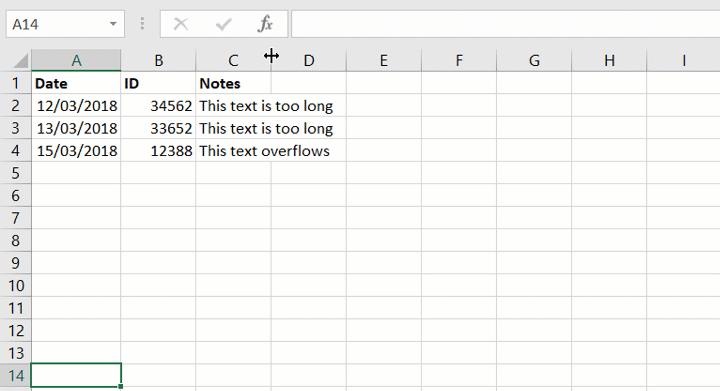Image resolution: width=720 pixels, height=391 pixels.
Task: Select column H header
Action: pos(609,61)
